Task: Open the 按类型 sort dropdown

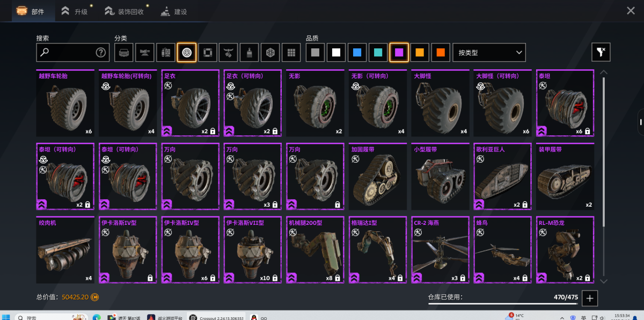Action: pyautogui.click(x=489, y=53)
